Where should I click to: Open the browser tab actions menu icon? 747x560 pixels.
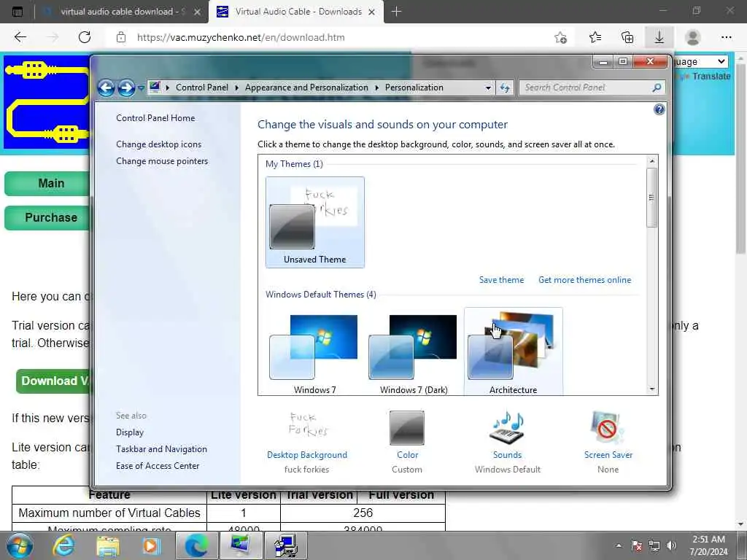[18, 12]
